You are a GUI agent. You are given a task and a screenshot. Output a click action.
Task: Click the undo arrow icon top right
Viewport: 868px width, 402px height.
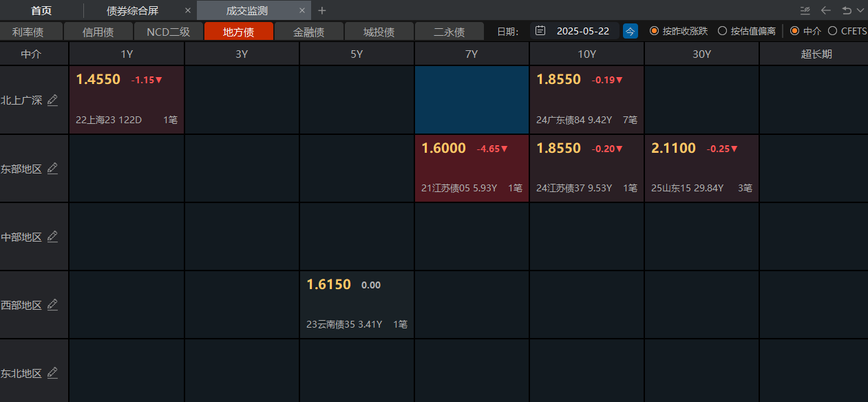click(x=847, y=10)
